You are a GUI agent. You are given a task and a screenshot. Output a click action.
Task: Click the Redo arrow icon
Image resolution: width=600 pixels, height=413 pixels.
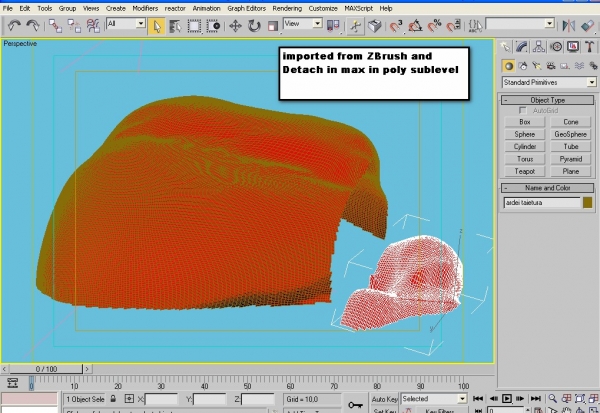click(33, 26)
